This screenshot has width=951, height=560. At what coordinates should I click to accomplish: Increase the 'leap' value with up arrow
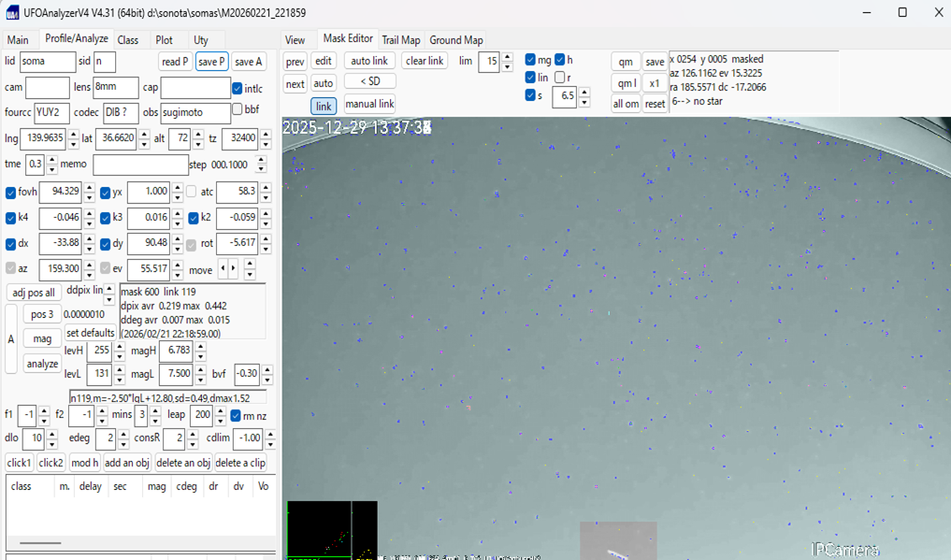click(221, 410)
